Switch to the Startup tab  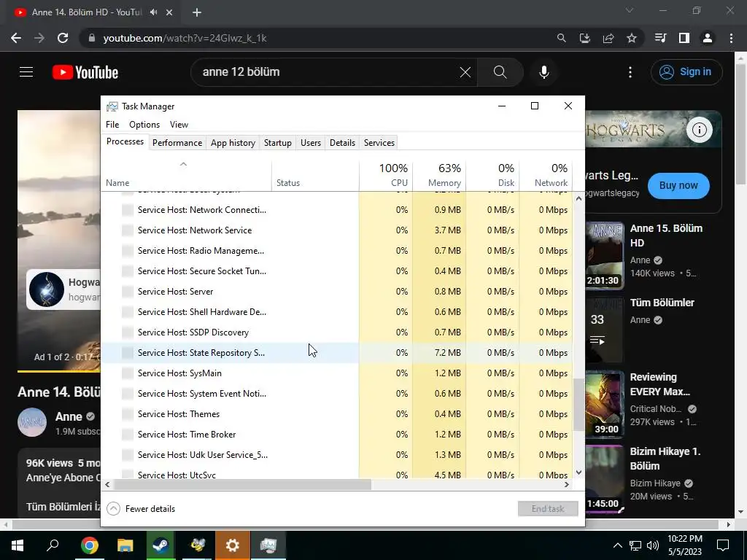(278, 143)
